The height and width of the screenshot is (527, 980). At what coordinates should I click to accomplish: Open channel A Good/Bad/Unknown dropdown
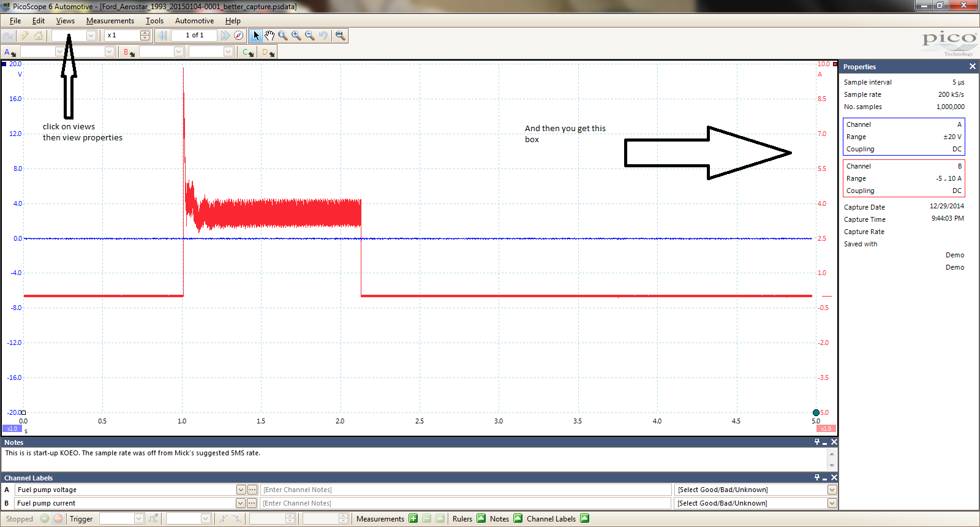coord(832,490)
